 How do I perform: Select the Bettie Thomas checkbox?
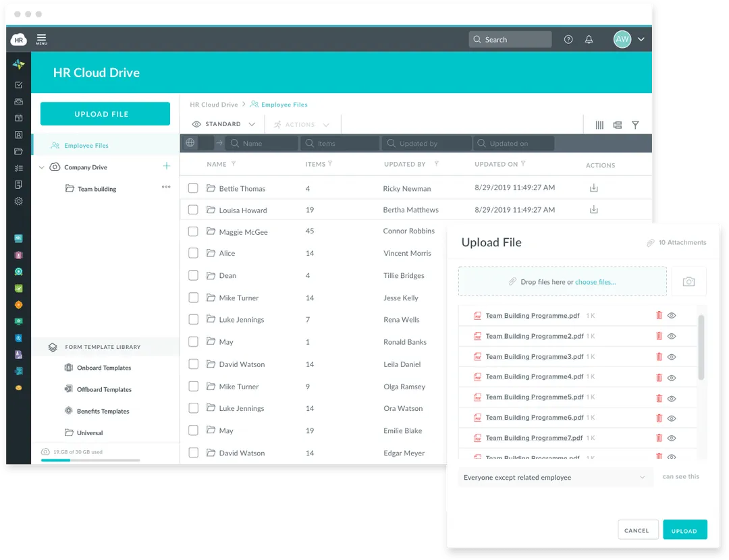coord(193,188)
